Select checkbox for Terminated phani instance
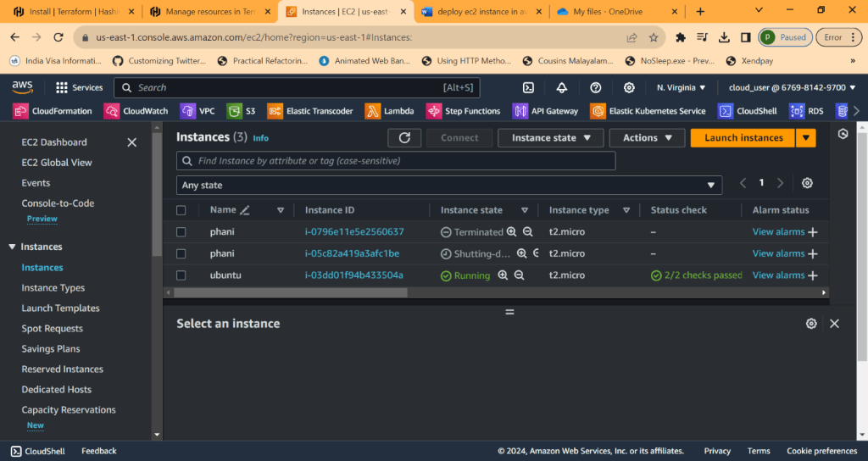 pos(181,232)
